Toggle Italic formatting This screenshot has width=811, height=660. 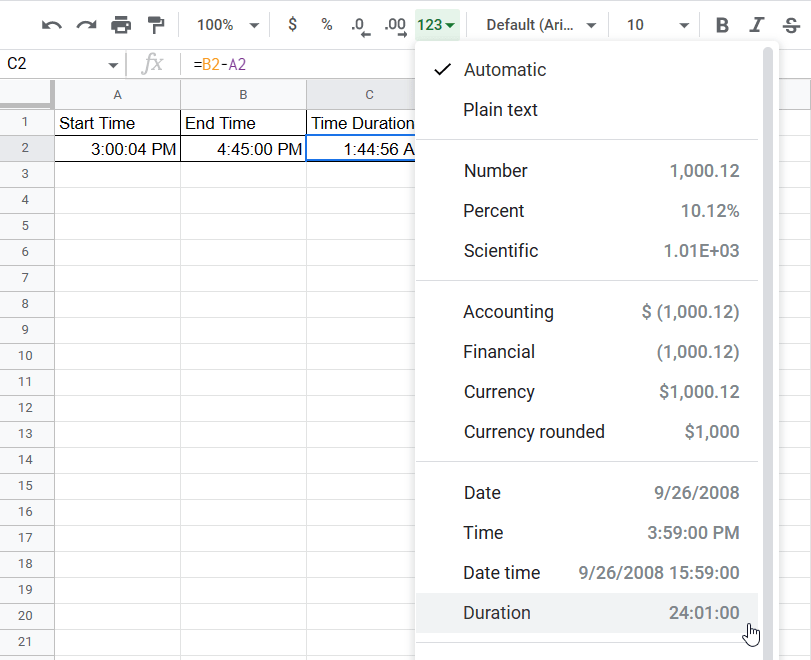tap(757, 24)
